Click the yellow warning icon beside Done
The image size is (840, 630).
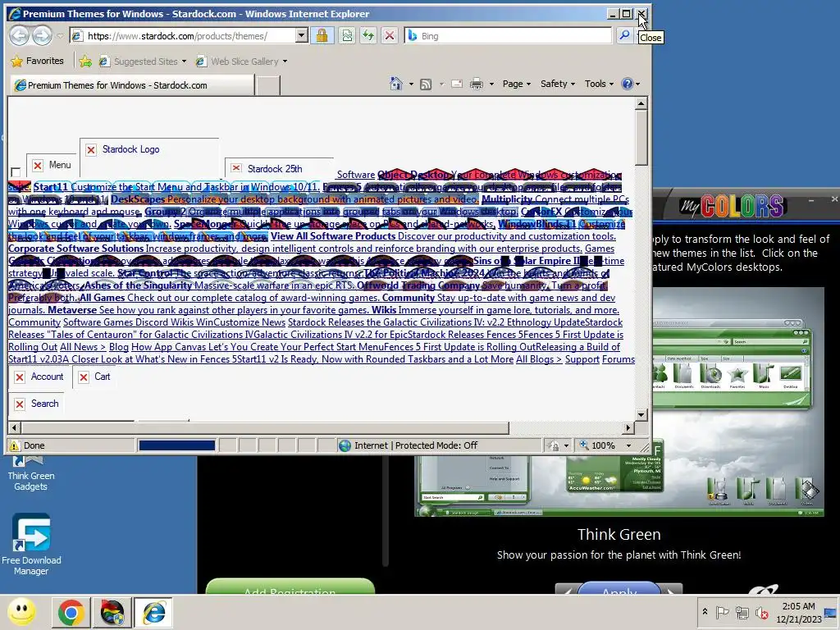15,445
